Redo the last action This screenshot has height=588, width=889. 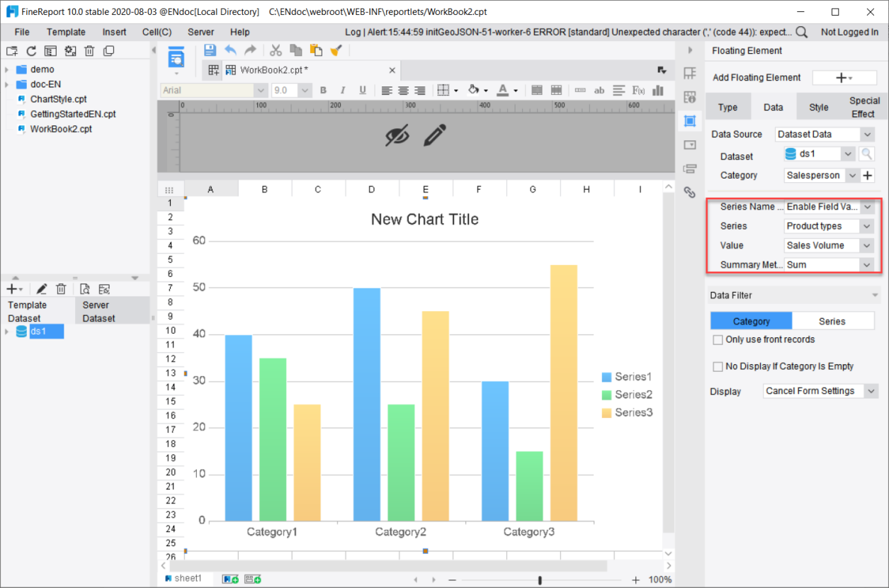(250, 50)
